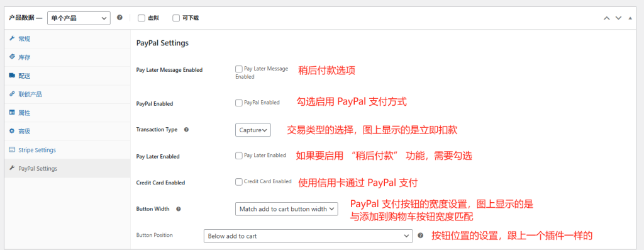The image size is (644, 250).
Task: Click the bold Credit Card Enabled field label
Action: pyautogui.click(x=160, y=183)
